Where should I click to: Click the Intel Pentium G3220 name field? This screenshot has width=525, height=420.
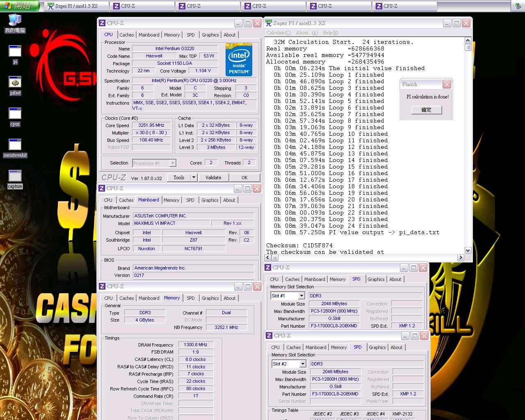pos(175,48)
